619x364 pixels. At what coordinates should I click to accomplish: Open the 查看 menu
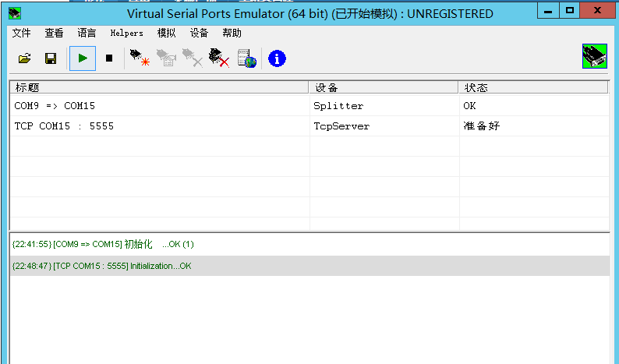54,33
